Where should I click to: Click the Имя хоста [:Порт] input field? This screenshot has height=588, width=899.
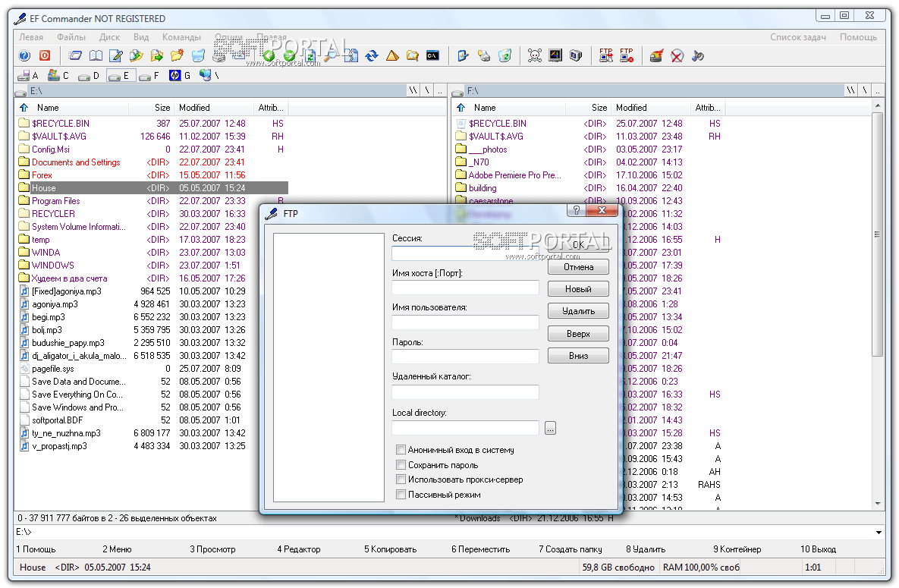[x=466, y=288]
